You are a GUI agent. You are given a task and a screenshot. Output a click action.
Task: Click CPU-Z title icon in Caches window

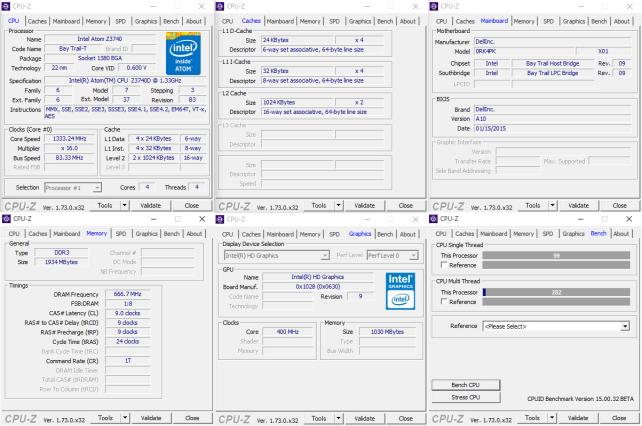[220, 6]
